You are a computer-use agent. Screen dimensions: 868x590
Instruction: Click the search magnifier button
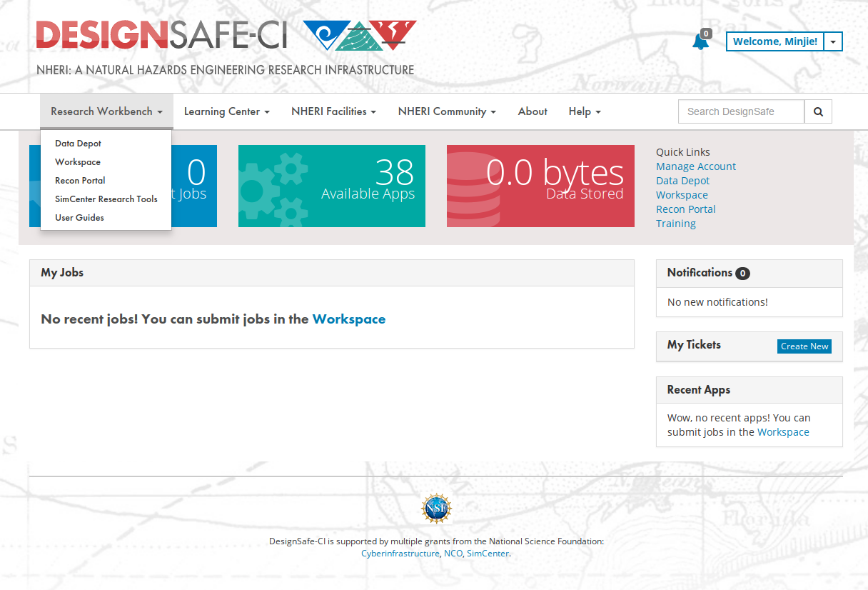818,111
